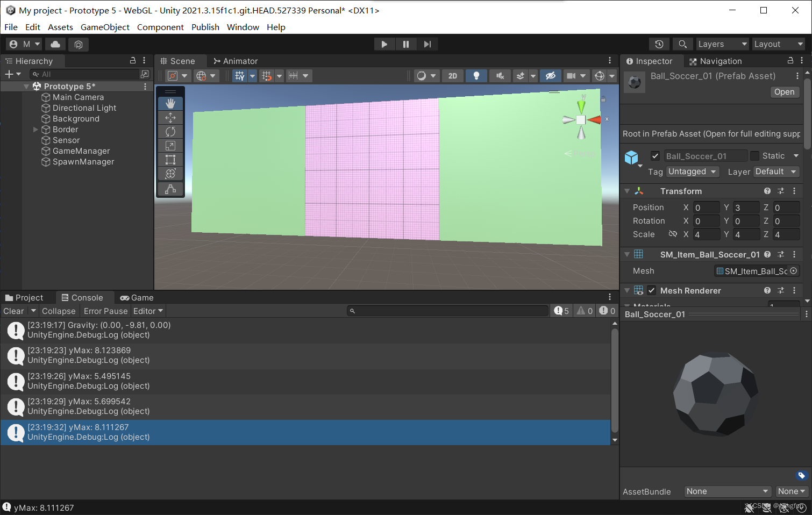The width and height of the screenshot is (812, 515).
Task: Click the Position Y input field
Action: coord(746,208)
